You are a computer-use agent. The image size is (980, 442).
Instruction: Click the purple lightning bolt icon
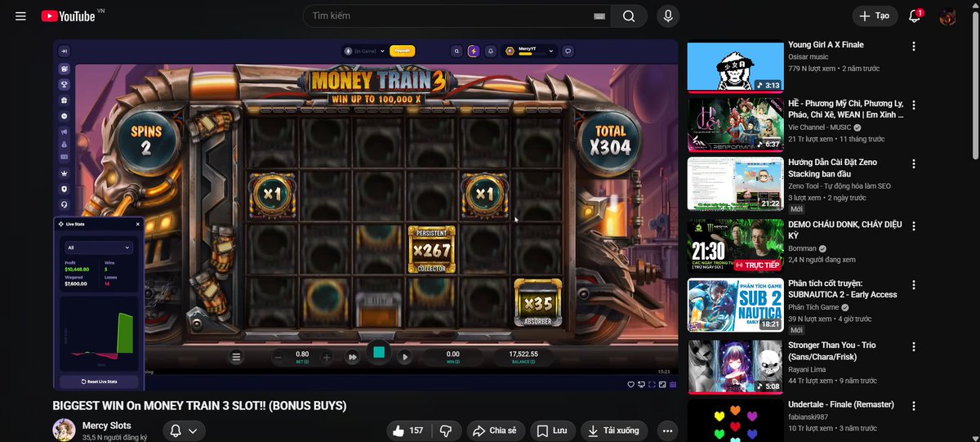(x=473, y=51)
